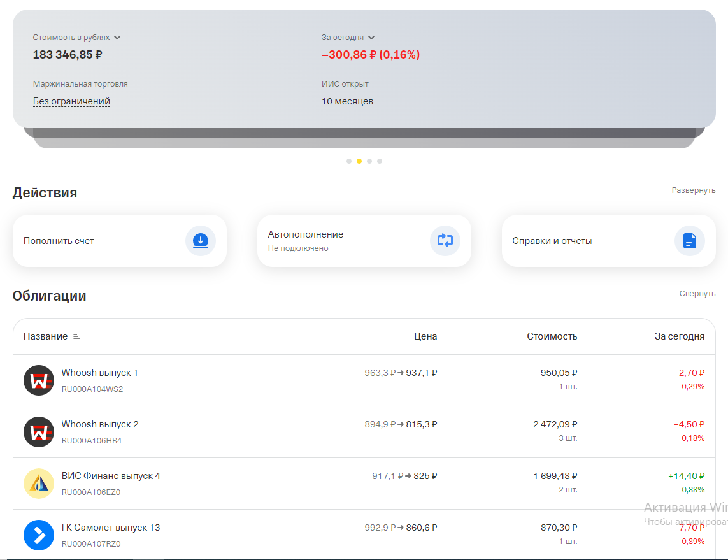Click the ISIN RU000A106HB4

[92, 441]
